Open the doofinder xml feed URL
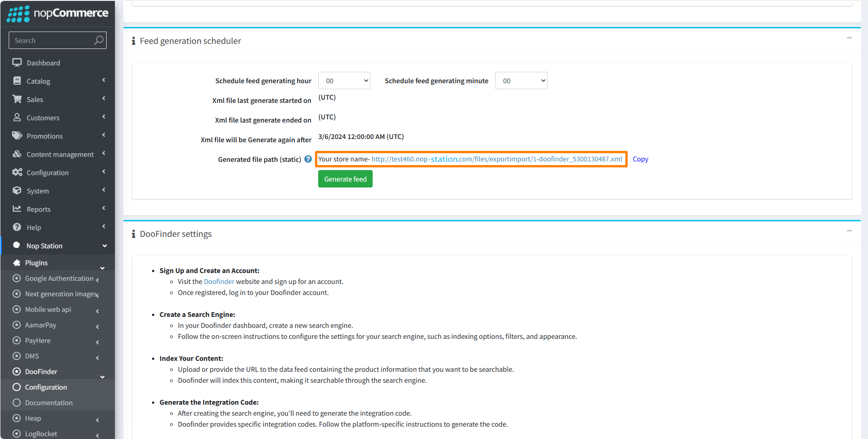 [497, 159]
